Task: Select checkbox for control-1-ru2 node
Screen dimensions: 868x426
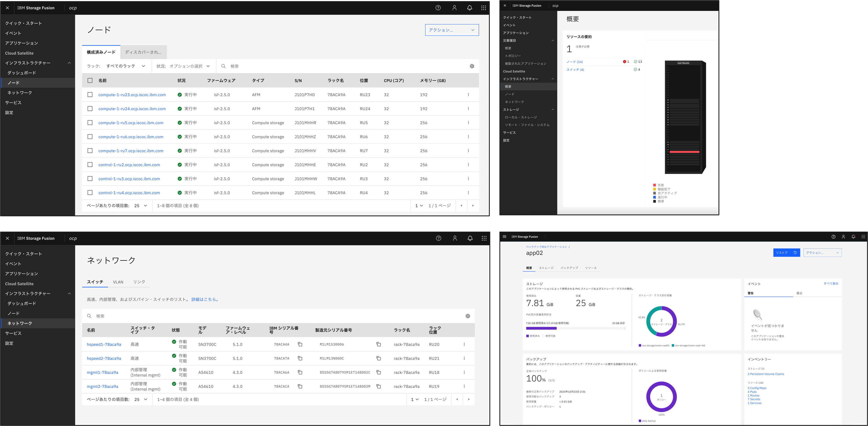Action: coord(90,165)
